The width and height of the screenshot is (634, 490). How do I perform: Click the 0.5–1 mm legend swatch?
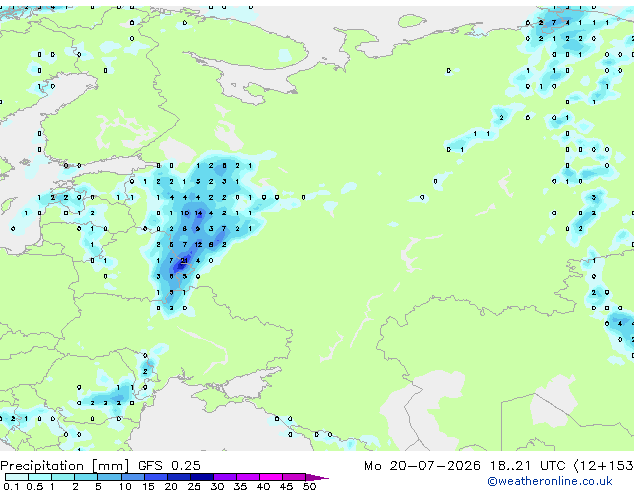tap(40, 477)
